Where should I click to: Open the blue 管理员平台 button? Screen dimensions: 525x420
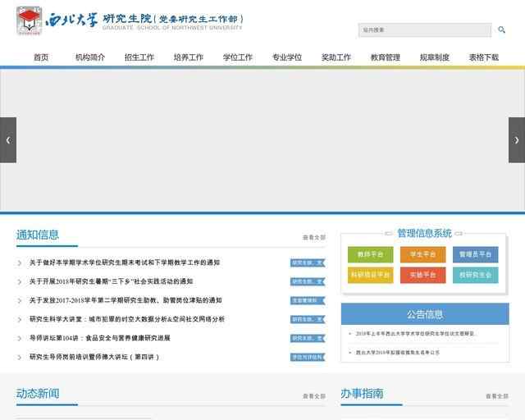476,254
